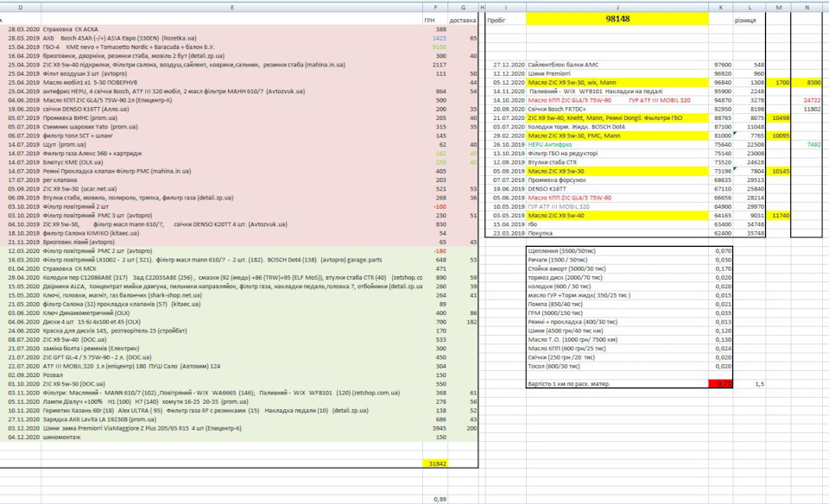Select the 'Страховка СК МСК' cell
The image size is (829, 504).
(x=232, y=268)
